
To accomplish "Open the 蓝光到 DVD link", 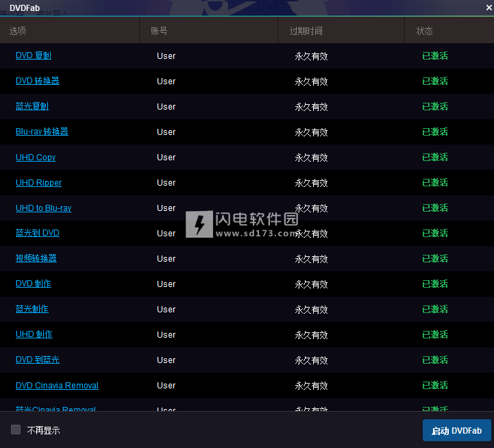I will click(38, 233).
